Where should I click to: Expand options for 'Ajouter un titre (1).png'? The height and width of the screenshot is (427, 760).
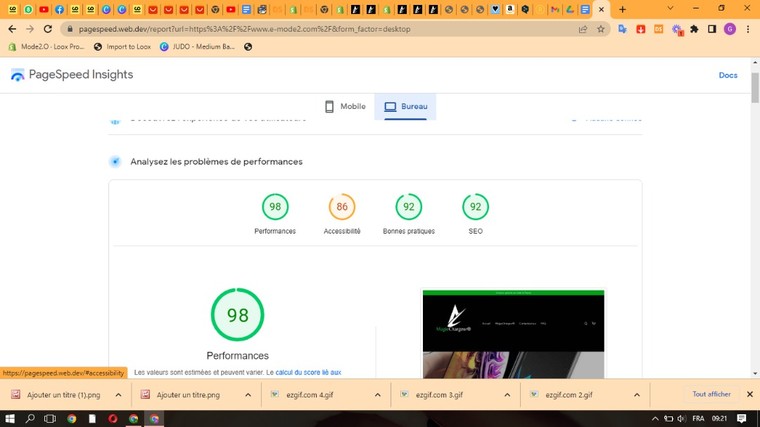click(x=118, y=395)
